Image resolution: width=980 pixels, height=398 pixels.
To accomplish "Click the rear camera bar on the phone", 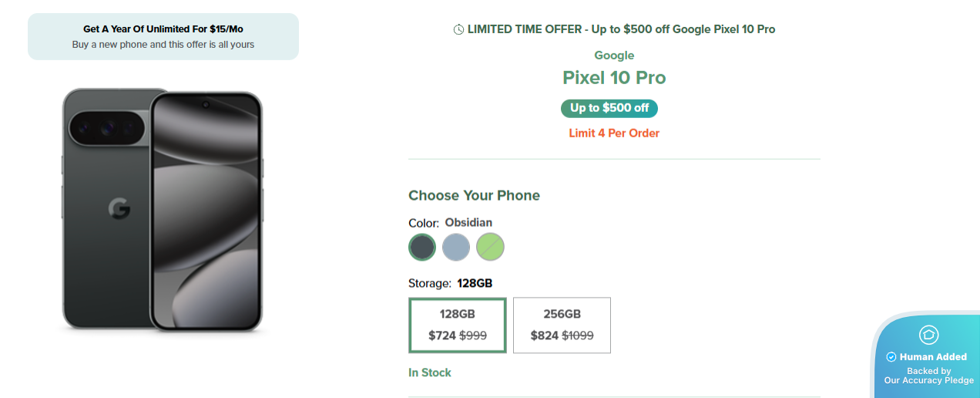I will click(x=108, y=126).
